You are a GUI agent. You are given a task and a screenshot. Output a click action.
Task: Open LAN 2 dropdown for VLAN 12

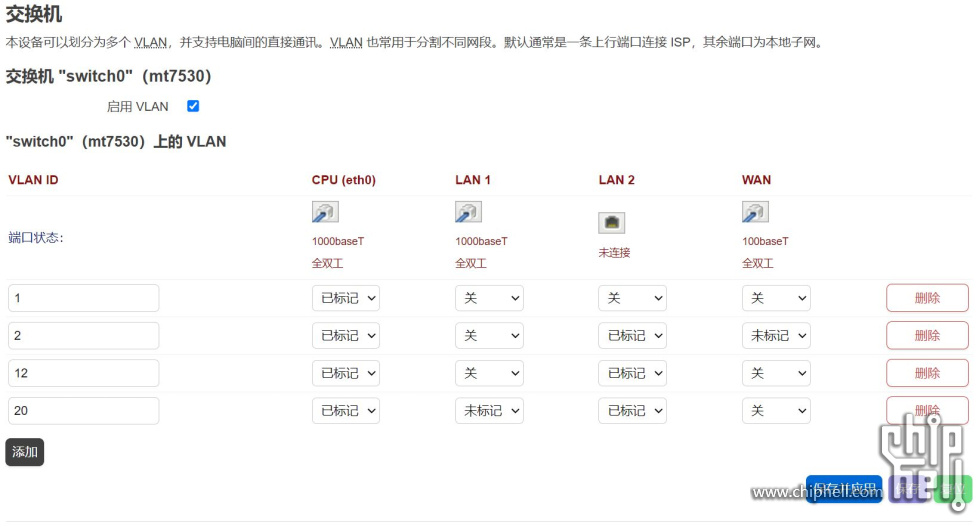pyautogui.click(x=632, y=373)
